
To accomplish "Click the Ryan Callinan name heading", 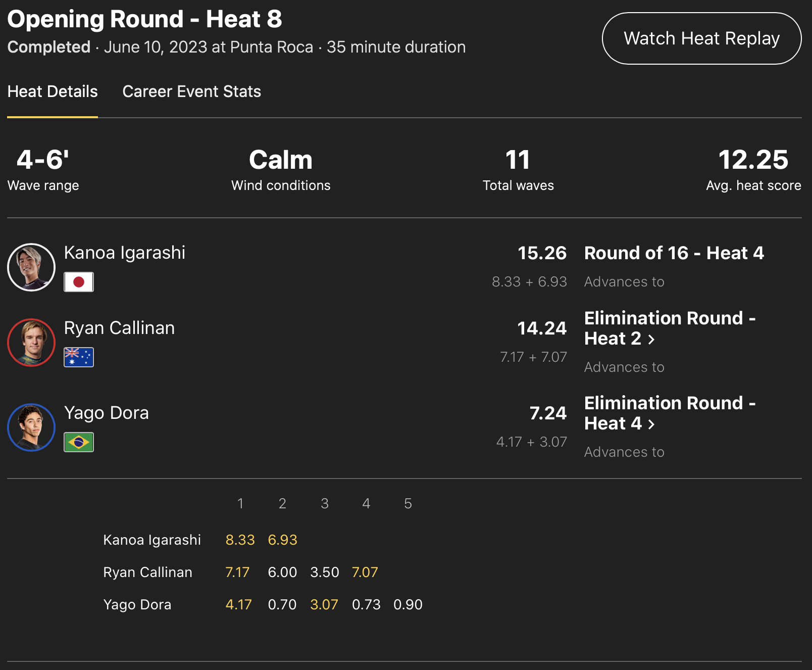I will point(119,328).
